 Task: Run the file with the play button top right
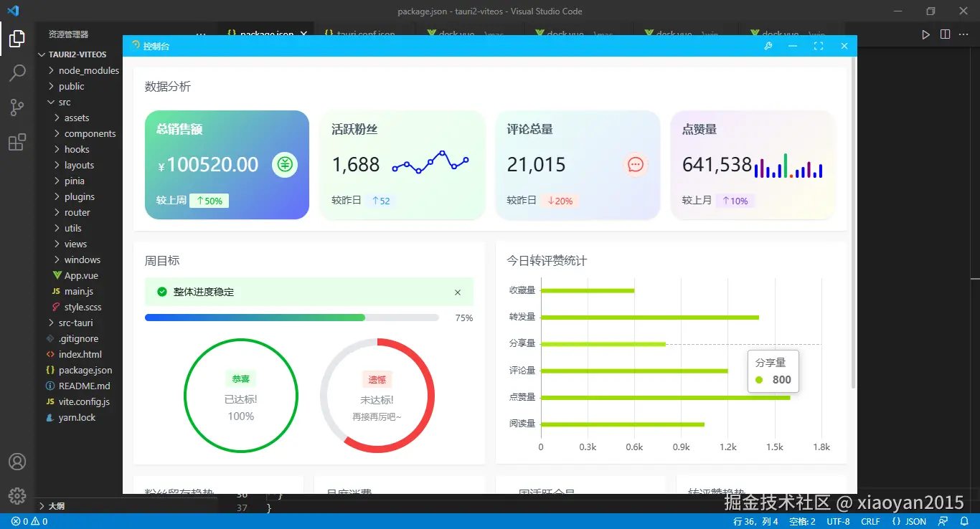tap(926, 34)
